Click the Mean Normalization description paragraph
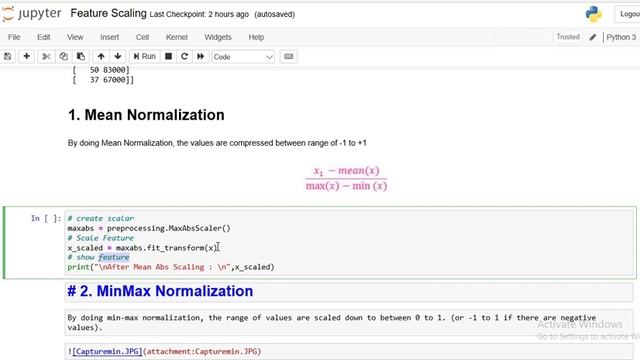 pos(217,143)
